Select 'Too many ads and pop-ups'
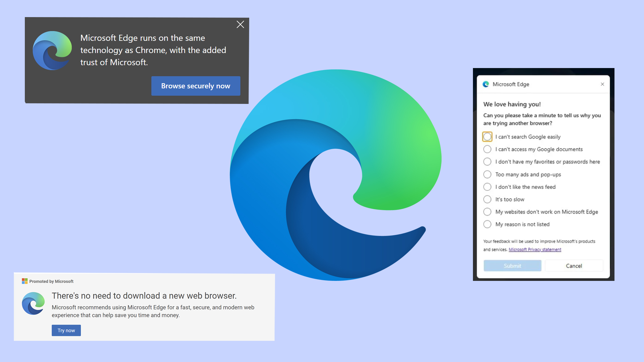 487,174
